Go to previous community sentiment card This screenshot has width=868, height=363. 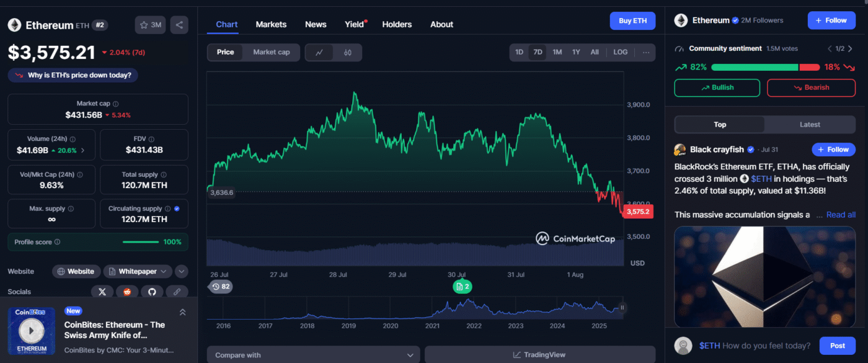(x=830, y=48)
